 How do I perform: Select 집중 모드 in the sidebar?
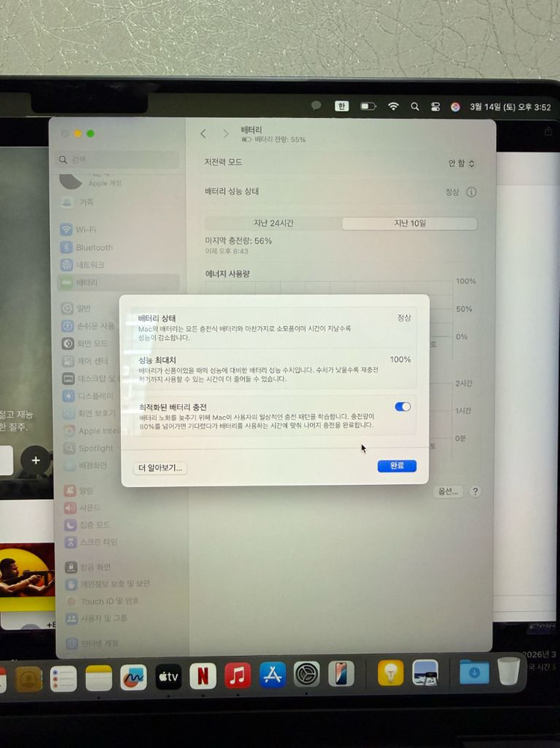tap(87, 525)
